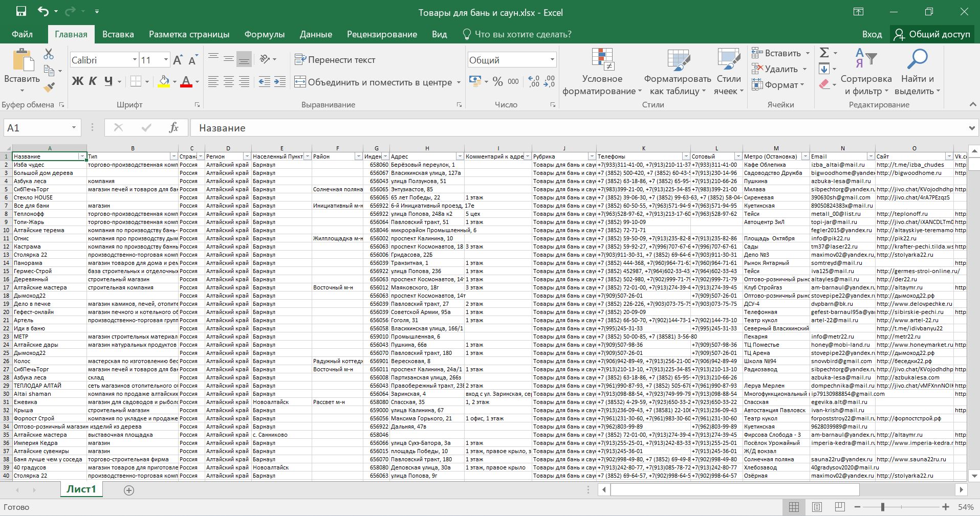Switch to the Вставка ribbon tab
This screenshot has height=516, width=980.
(x=118, y=34)
